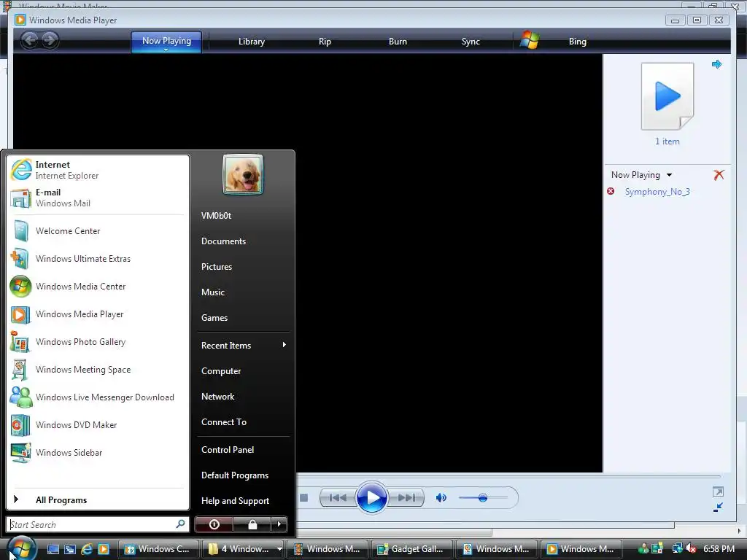Click the Play button in Media Player

(371, 497)
